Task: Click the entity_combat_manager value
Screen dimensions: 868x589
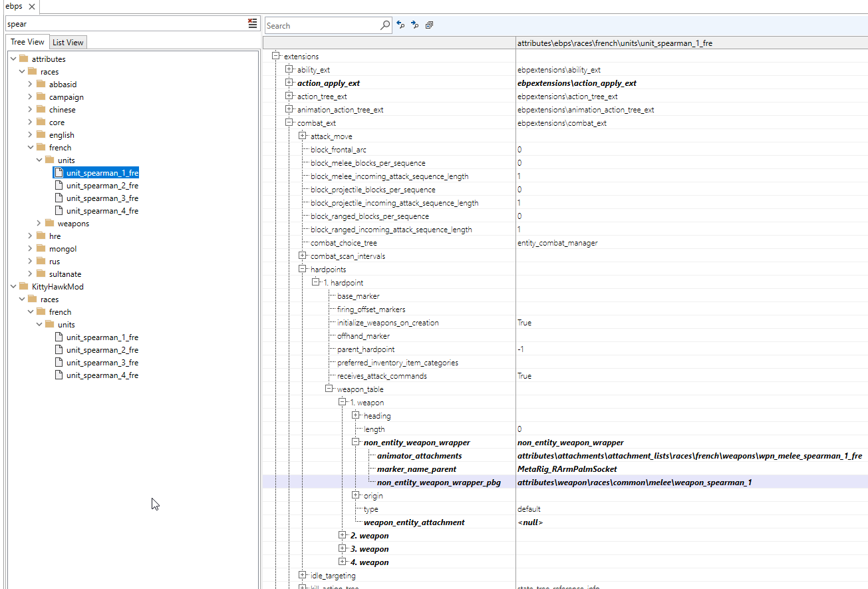Action: click(x=557, y=243)
